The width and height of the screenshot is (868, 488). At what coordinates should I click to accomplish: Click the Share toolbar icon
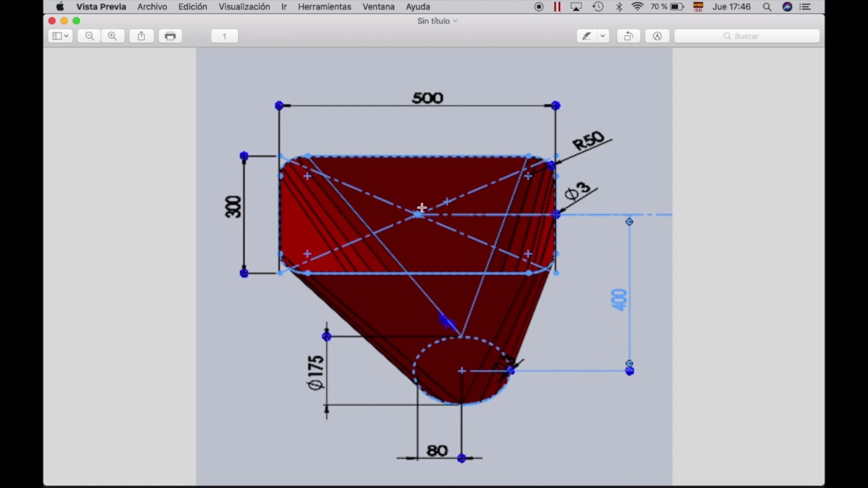[x=141, y=36]
